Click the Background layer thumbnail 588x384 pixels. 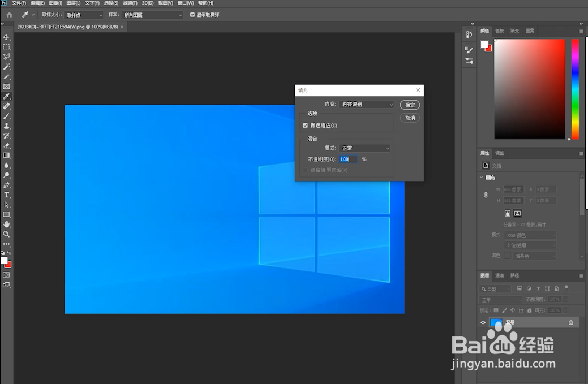point(496,322)
